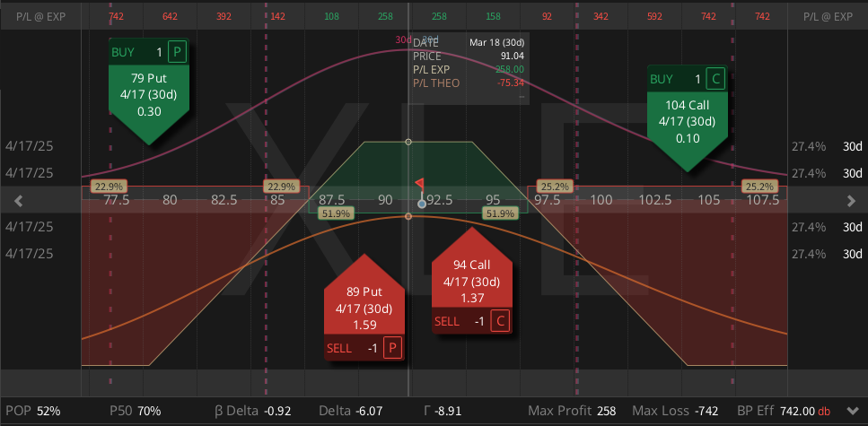Click the P/L EXP 258.00 tooltip row

point(469,70)
